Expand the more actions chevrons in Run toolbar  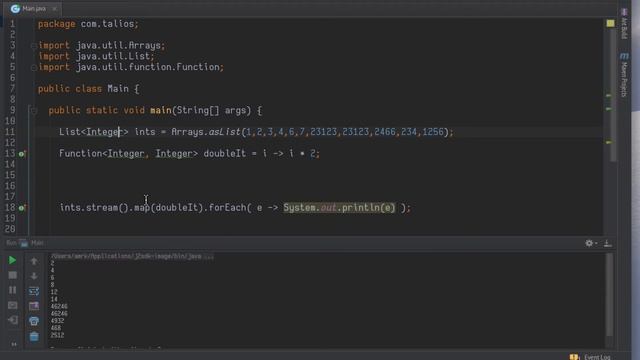(13, 344)
